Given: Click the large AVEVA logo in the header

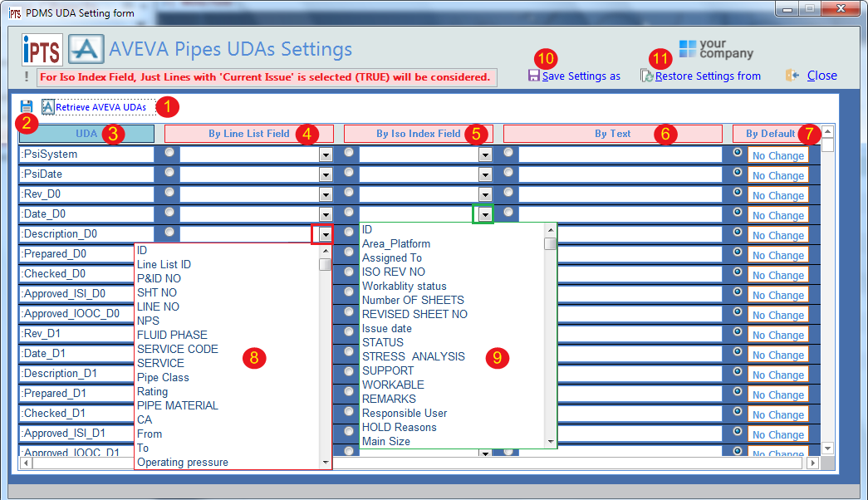Looking at the screenshot, I should pyautogui.click(x=86, y=49).
